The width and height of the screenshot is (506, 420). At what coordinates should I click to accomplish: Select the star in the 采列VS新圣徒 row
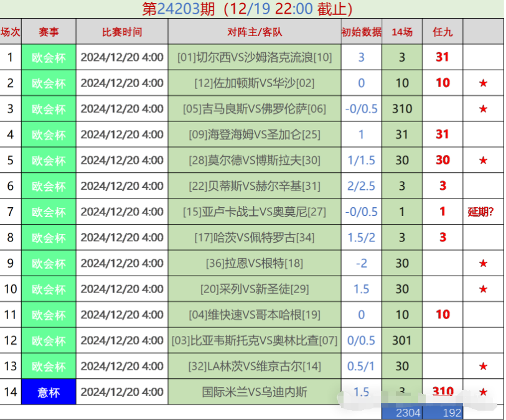[x=483, y=289]
